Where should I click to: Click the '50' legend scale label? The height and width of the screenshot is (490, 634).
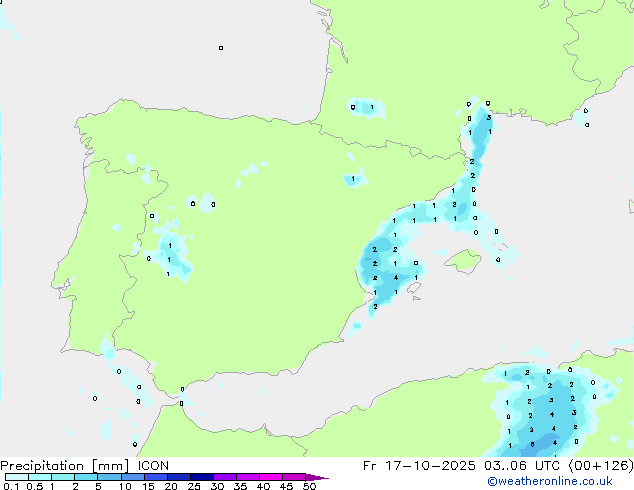(309, 486)
